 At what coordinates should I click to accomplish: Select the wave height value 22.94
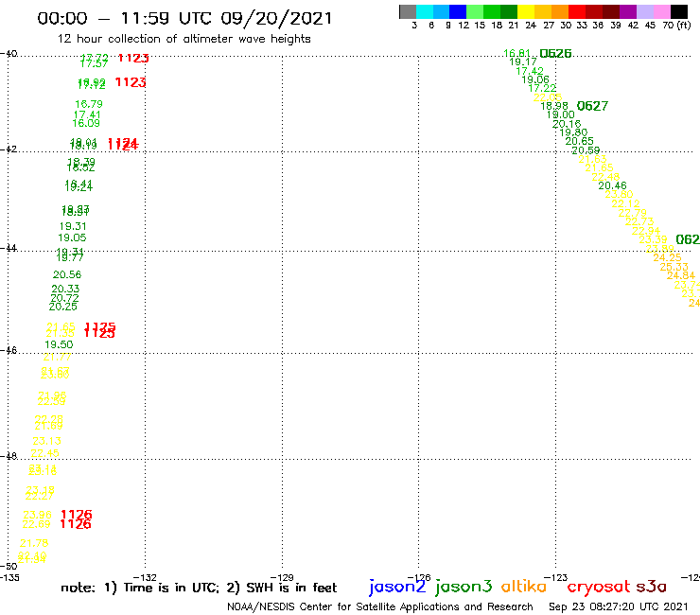pos(646,231)
